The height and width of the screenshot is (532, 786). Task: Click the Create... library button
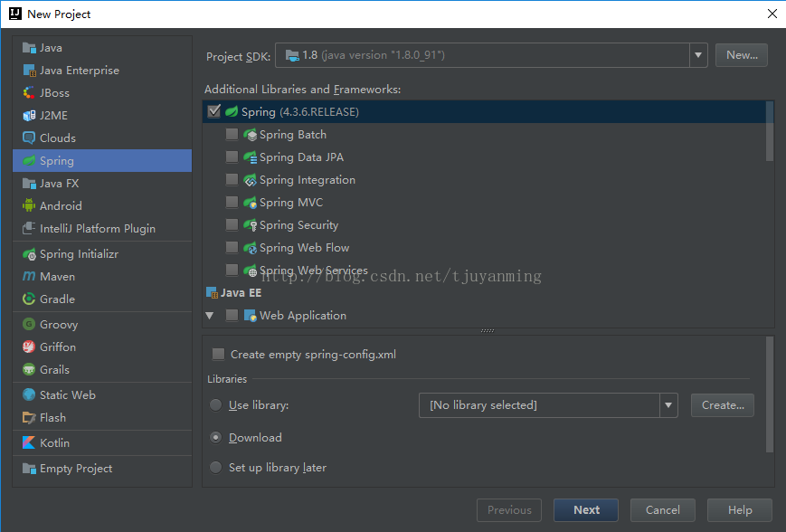[x=723, y=405]
